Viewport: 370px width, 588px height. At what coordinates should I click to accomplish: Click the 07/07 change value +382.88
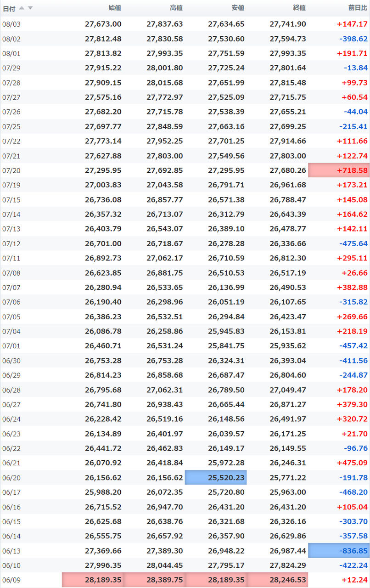[353, 288]
